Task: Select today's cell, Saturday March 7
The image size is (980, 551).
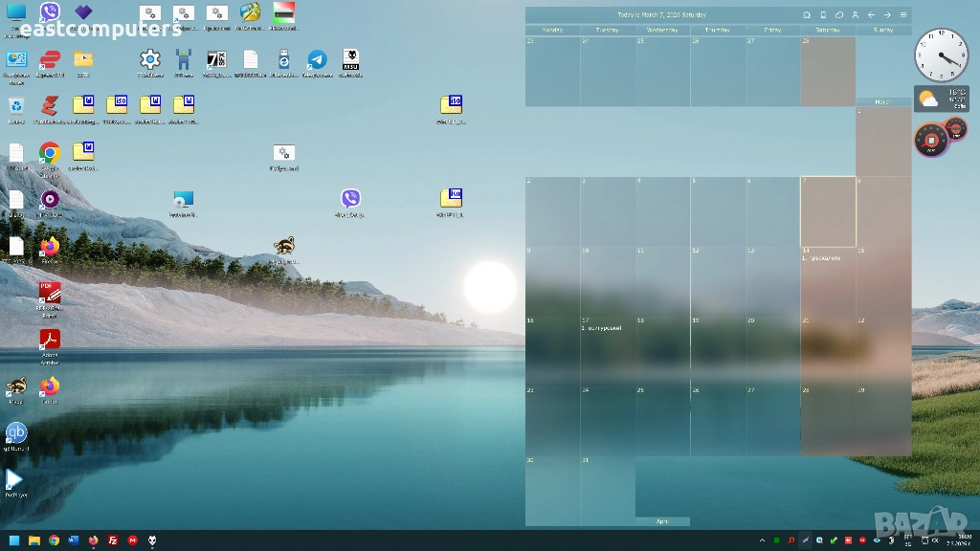Action: click(x=828, y=211)
